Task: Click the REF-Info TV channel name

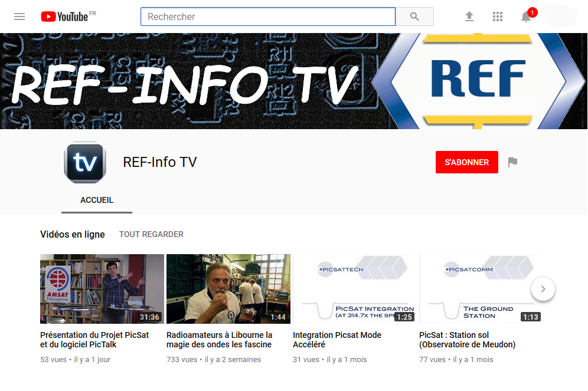Action: tap(160, 162)
